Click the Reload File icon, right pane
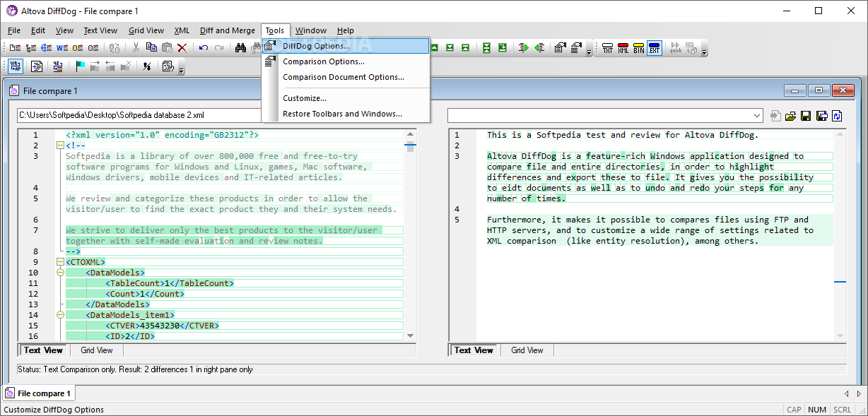Viewport: 868px width, 416px height. pos(838,115)
